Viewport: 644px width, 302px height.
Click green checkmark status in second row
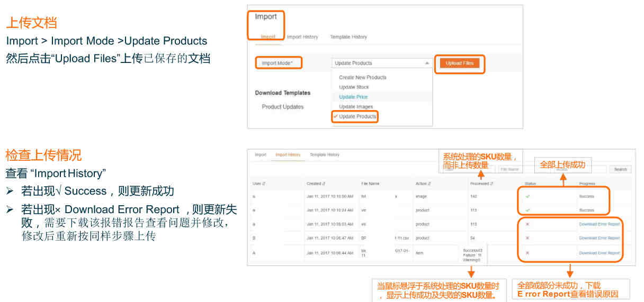click(527, 210)
